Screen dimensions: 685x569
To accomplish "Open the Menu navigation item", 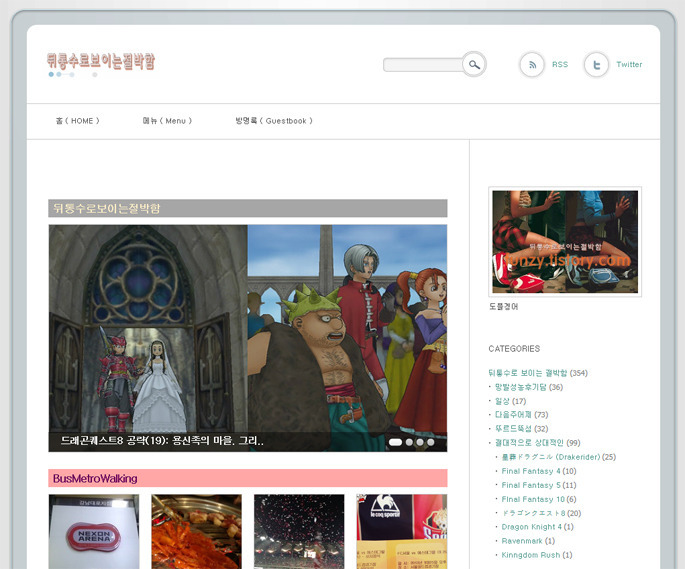I will tap(167, 121).
